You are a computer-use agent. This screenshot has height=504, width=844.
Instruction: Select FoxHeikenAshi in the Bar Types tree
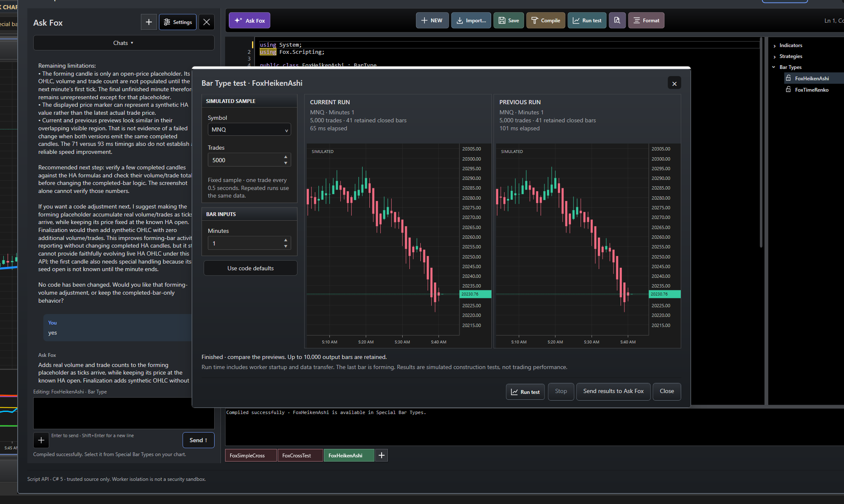(812, 78)
